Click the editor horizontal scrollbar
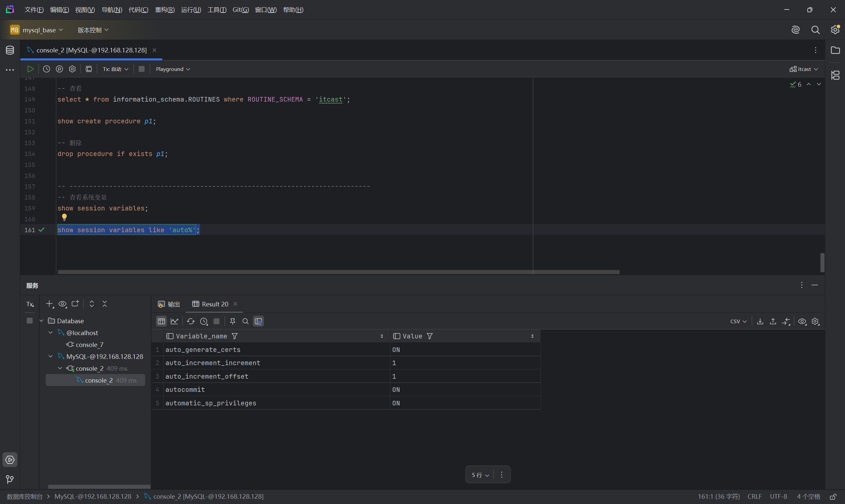The height and width of the screenshot is (504, 845). (x=338, y=272)
